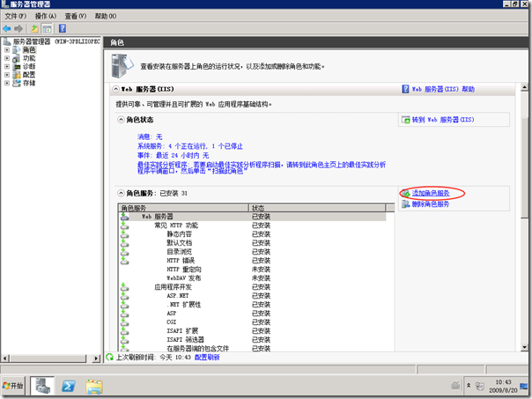Expand the 诊断 tree node
The width and height of the screenshot is (532, 399).
click(x=7, y=67)
